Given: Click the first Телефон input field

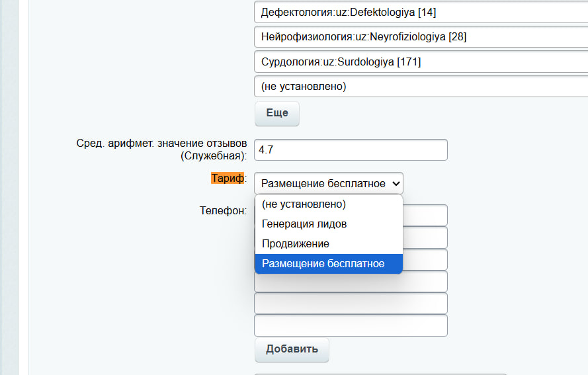Looking at the screenshot, I should point(425,214).
